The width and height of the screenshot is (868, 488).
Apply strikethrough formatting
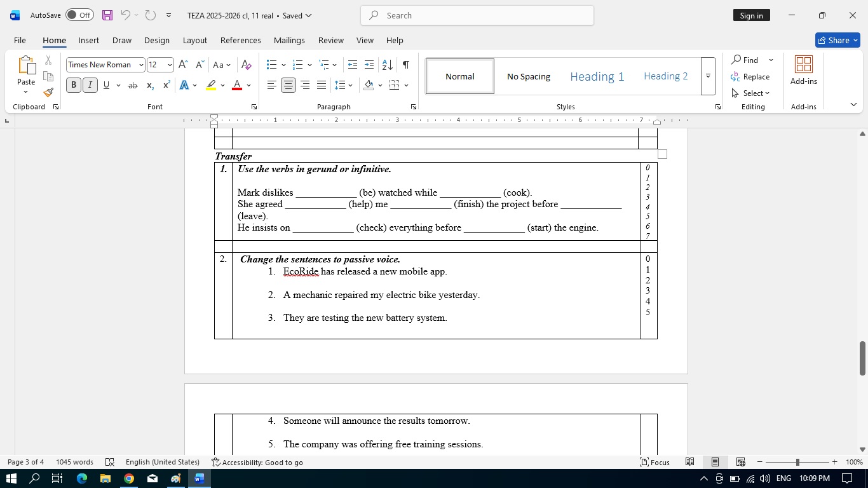[x=133, y=85]
